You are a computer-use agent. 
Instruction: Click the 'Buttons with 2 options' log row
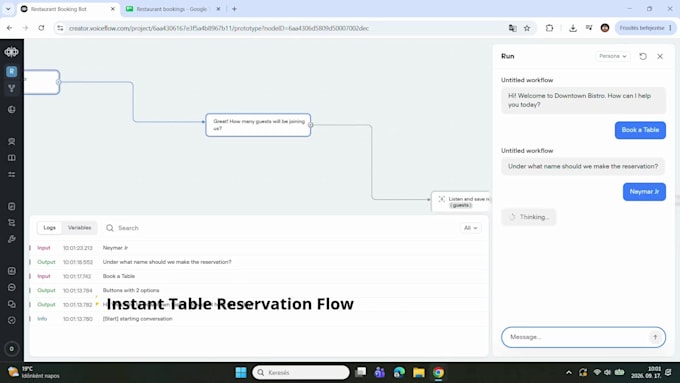point(258,290)
